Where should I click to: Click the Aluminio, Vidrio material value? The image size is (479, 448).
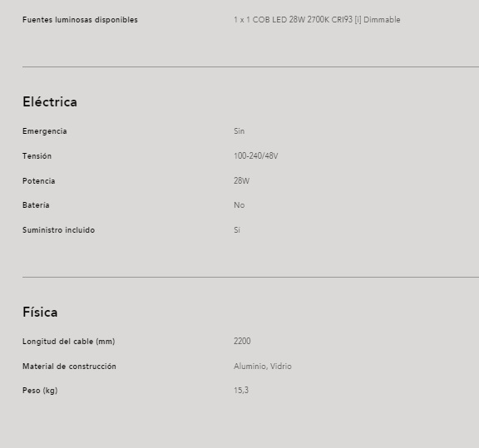pos(263,367)
